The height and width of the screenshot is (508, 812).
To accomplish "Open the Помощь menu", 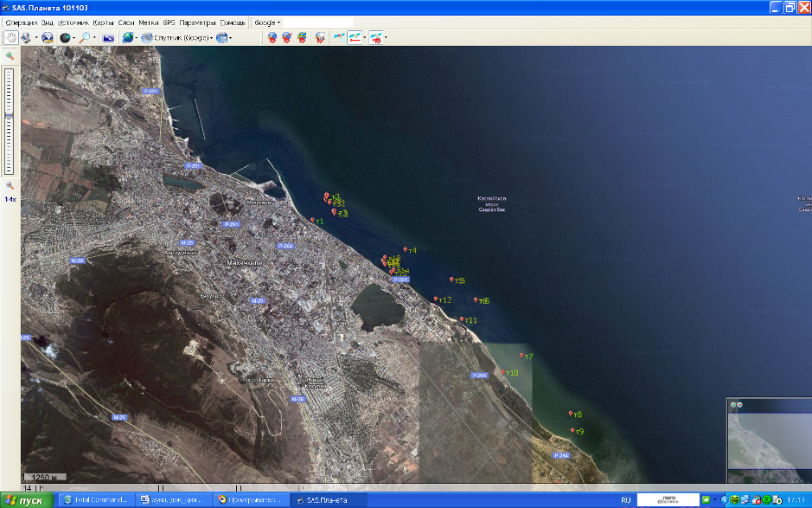I will tap(233, 23).
